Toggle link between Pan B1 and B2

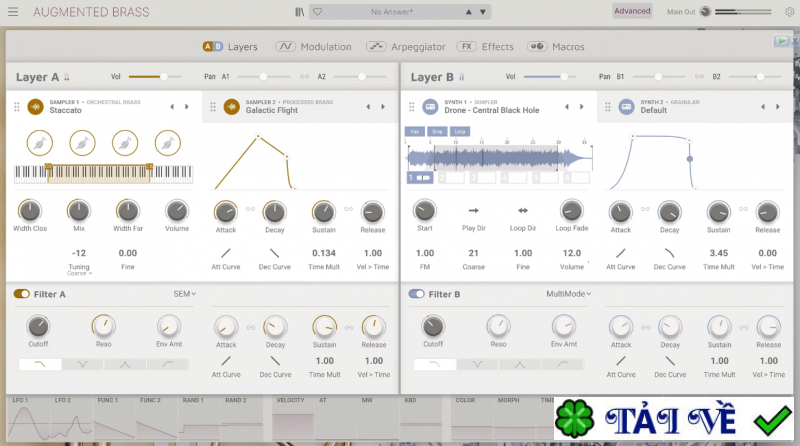[699, 77]
